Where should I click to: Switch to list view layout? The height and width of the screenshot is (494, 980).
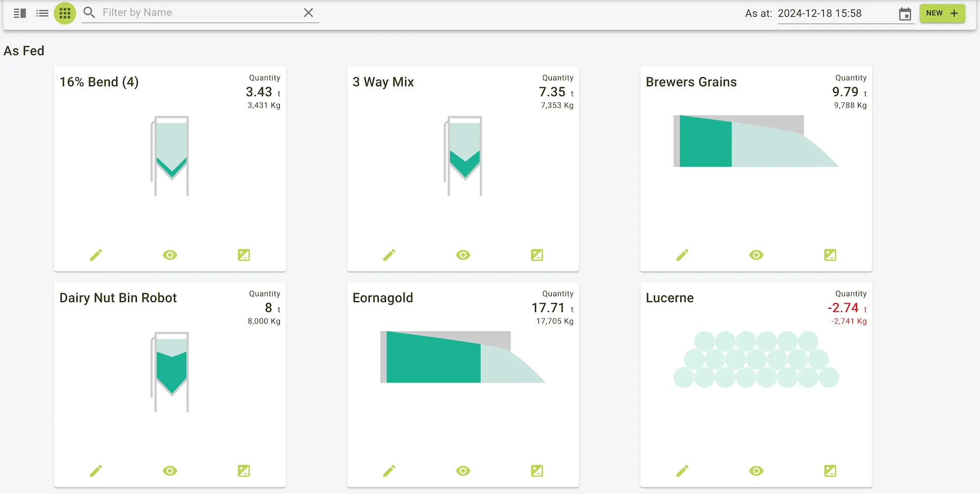coord(42,13)
